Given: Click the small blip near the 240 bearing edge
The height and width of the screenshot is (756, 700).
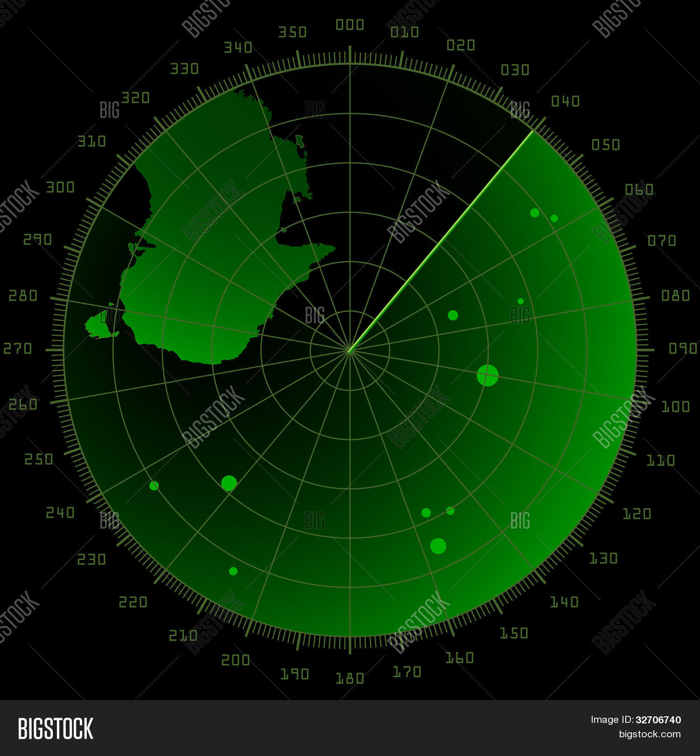Looking at the screenshot, I should coord(154,486).
